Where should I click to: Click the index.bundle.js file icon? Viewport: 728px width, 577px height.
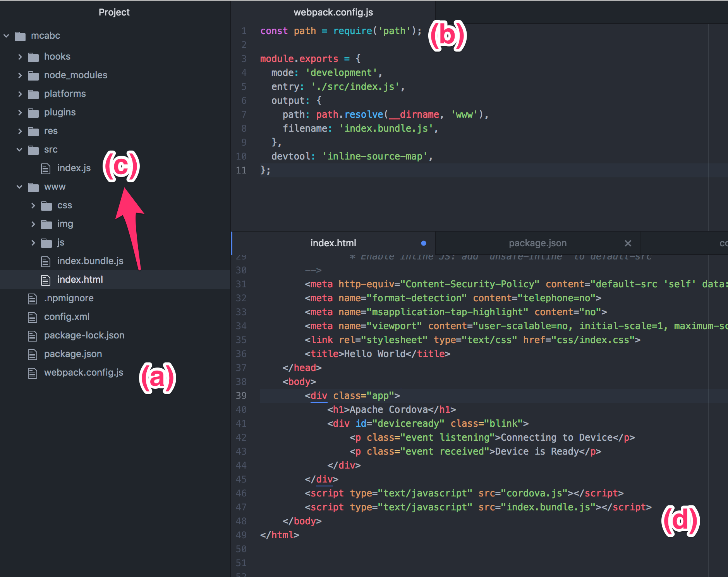[x=46, y=261]
